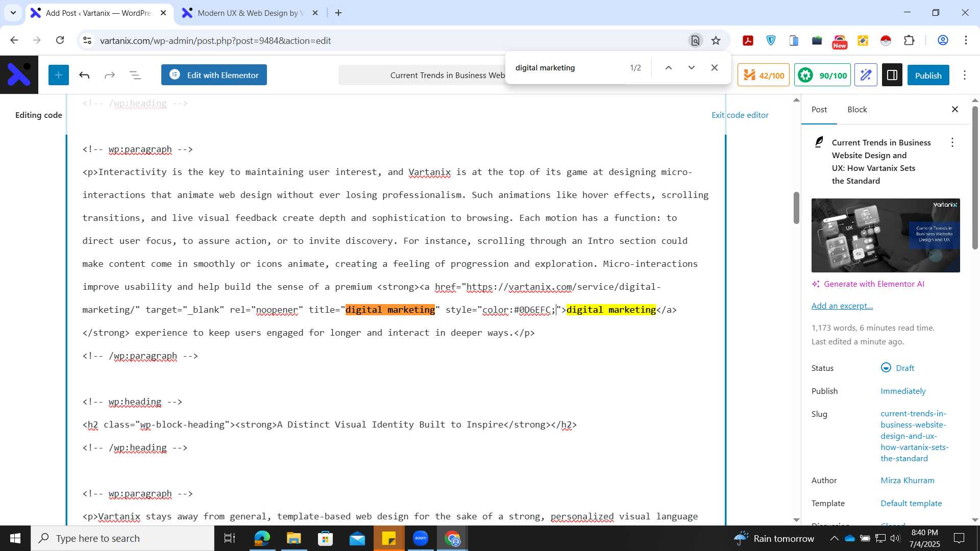Undo the last edit
This screenshot has width=980, height=551.
[x=84, y=75]
